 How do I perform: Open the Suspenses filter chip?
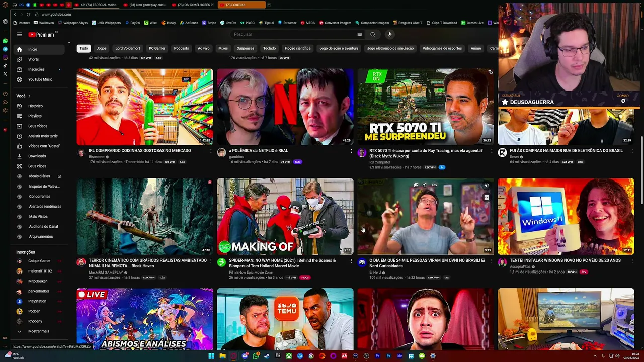[x=246, y=48]
